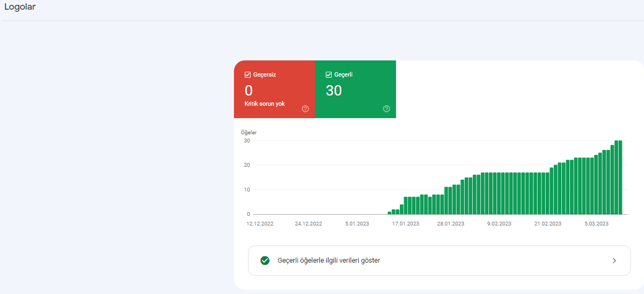Open 'Geçerli öğelerle ilgili verileri göster' row

[x=439, y=261]
